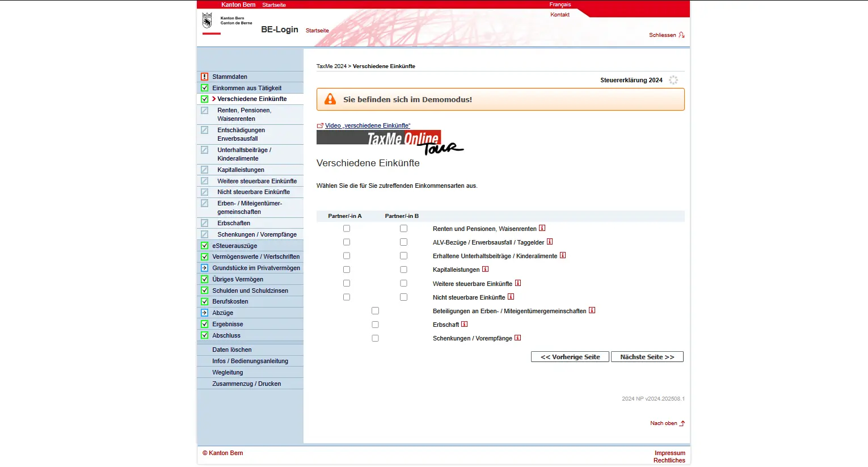This screenshot has width=868, height=467.
Task: Click info icon next to Erbschaft
Action: pos(464,325)
